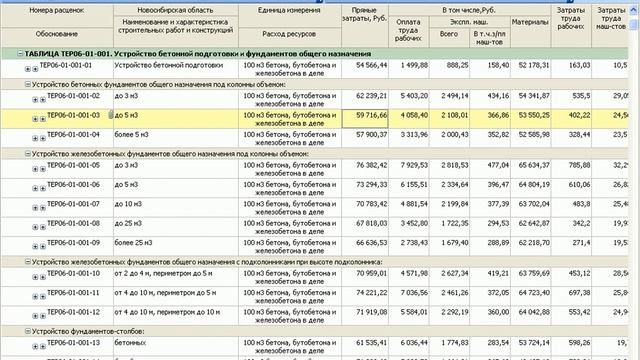
Task: Click the labor hours value 785,88
Action: point(579,165)
